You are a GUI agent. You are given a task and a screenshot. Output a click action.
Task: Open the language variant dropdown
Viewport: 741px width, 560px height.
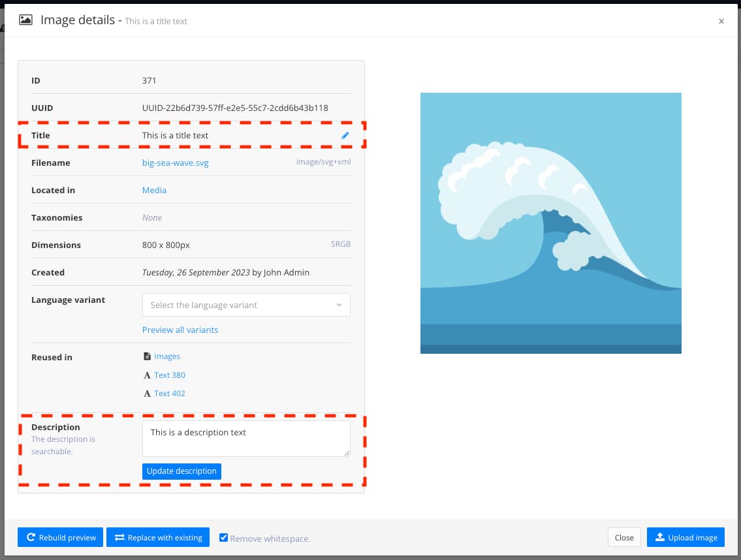click(246, 305)
